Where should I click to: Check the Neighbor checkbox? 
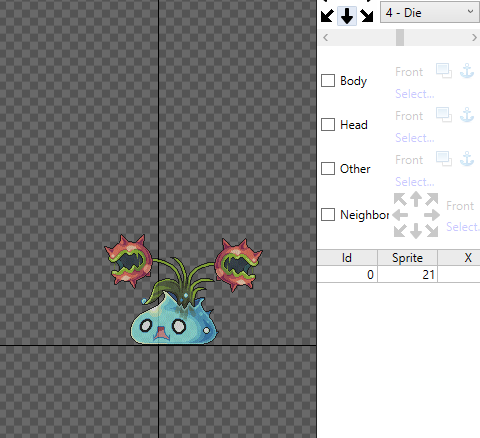[328, 215]
